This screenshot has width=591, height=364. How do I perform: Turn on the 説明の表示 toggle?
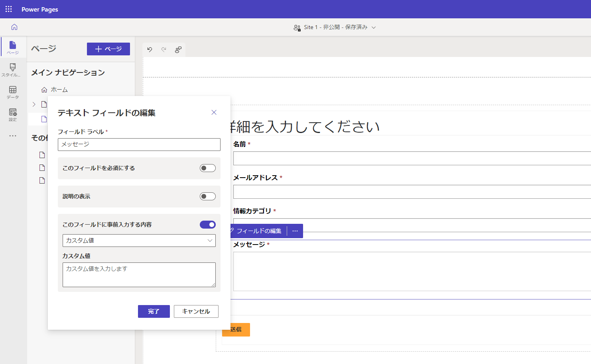[207, 196]
